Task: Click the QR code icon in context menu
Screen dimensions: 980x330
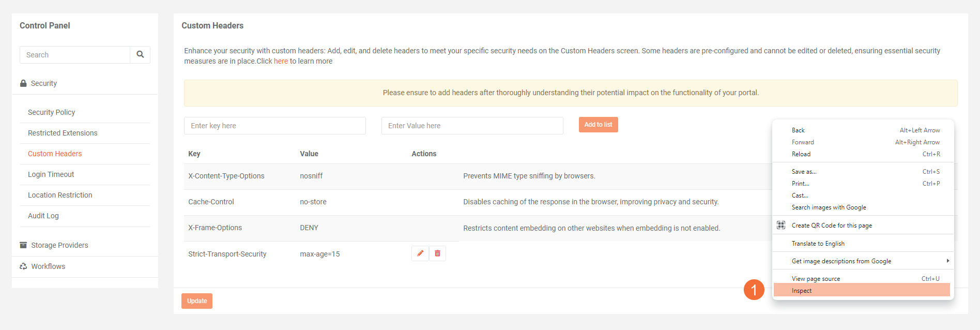Action: pyautogui.click(x=781, y=225)
